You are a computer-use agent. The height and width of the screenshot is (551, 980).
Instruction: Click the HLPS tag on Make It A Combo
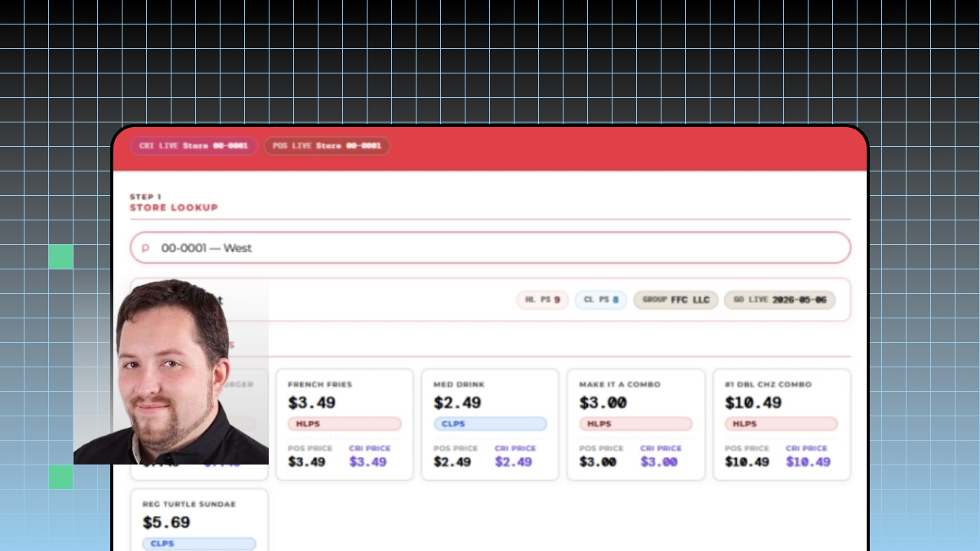[635, 424]
